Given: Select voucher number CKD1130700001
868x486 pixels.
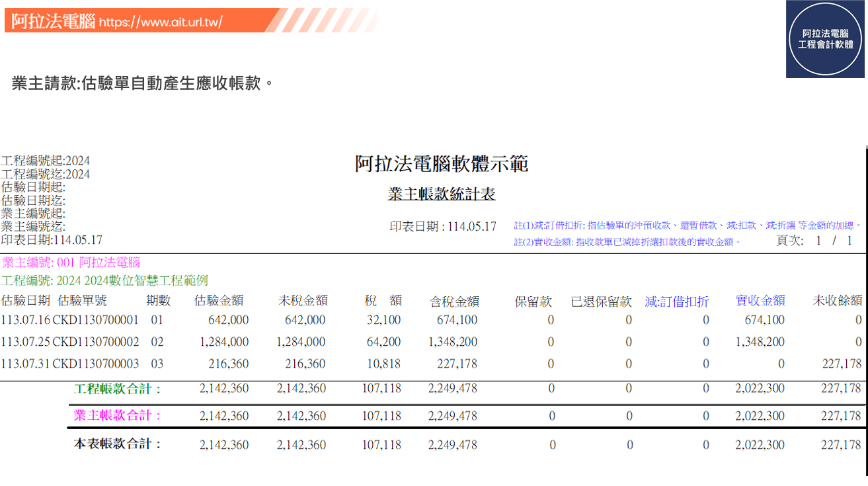Looking at the screenshot, I should [x=96, y=320].
